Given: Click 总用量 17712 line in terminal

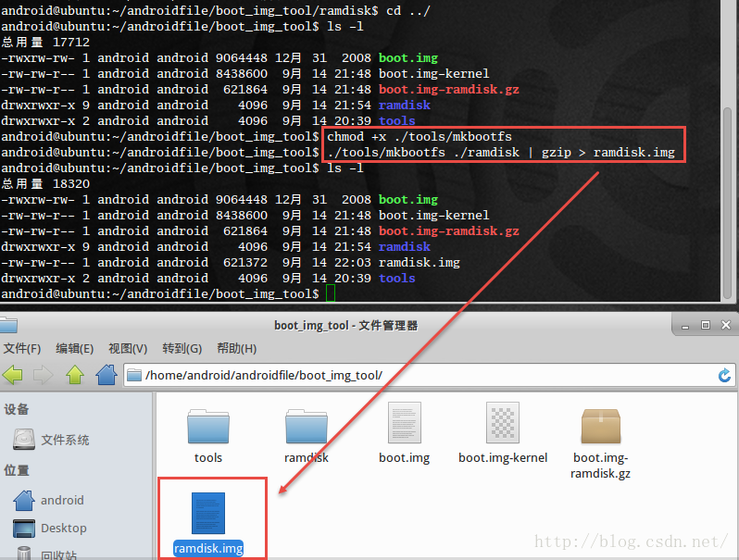Looking at the screenshot, I should [45, 43].
